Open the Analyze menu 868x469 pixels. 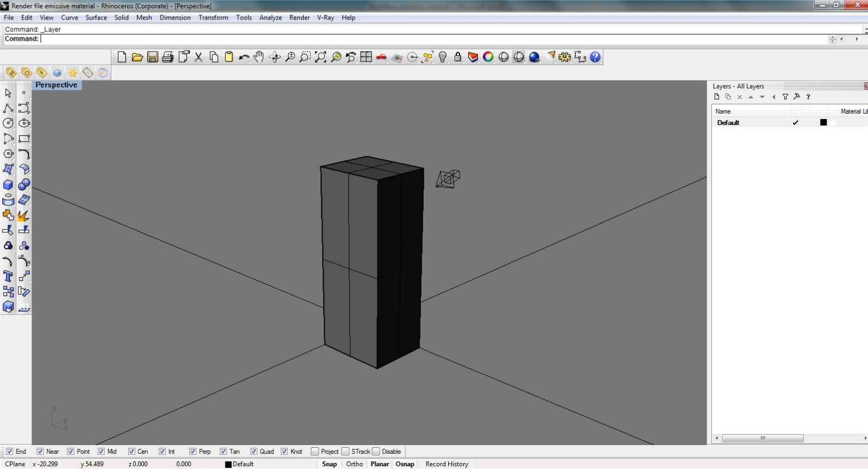(x=271, y=17)
